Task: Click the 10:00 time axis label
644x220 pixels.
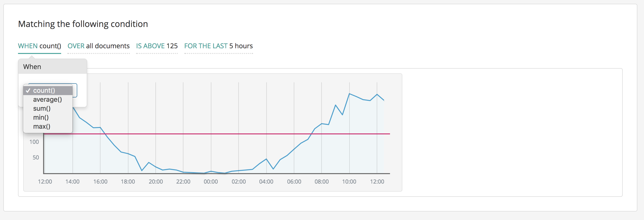Action: pos(349,181)
